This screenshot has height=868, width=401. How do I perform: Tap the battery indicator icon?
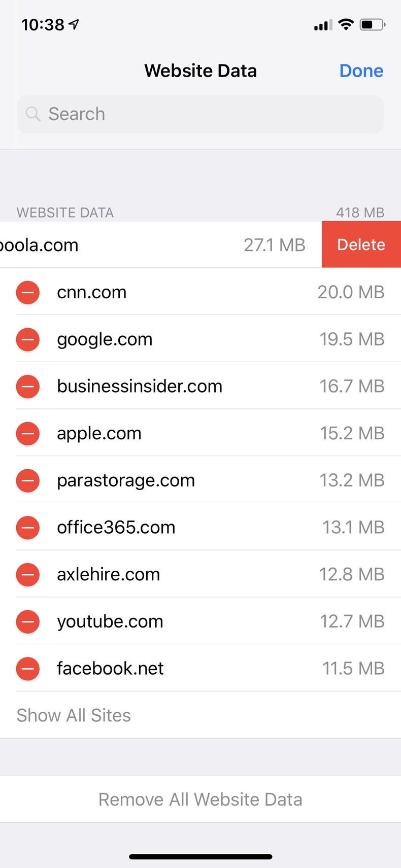click(372, 24)
